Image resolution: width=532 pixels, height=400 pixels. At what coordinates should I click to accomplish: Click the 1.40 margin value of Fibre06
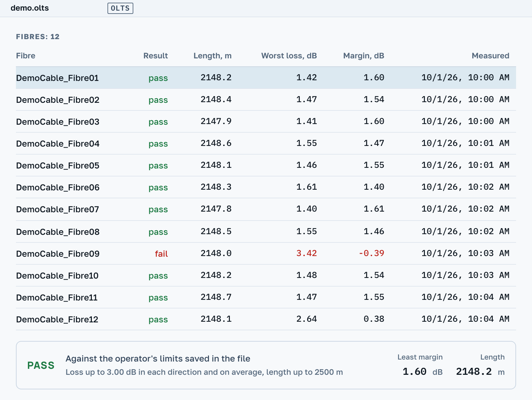pyautogui.click(x=374, y=187)
